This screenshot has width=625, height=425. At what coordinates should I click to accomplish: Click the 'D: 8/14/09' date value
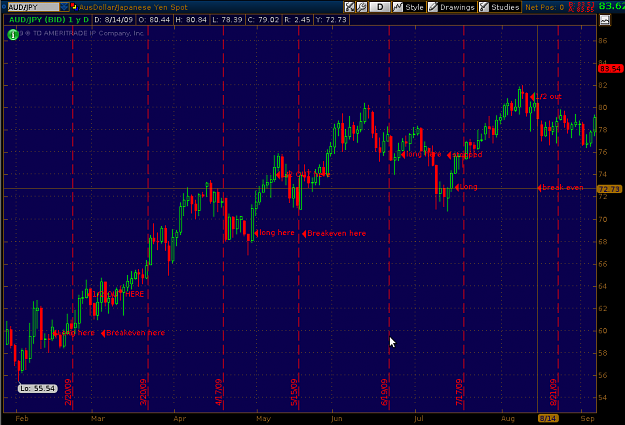114,20
